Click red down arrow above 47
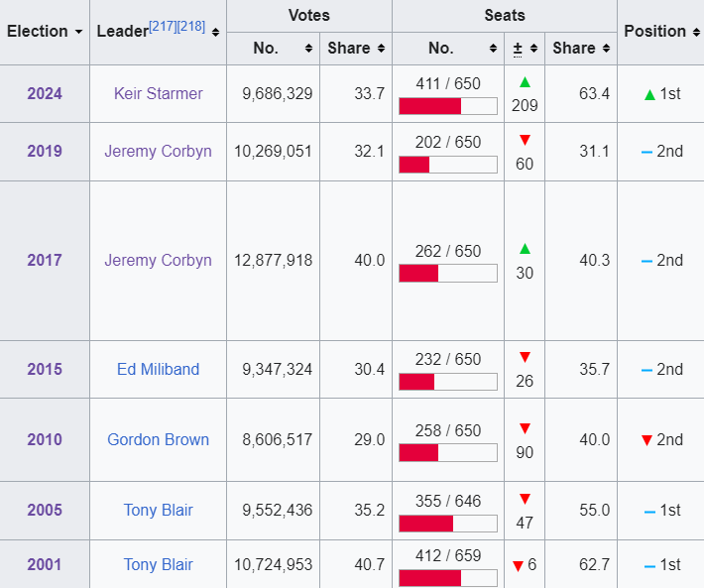This screenshot has height=588, width=704. point(525,499)
